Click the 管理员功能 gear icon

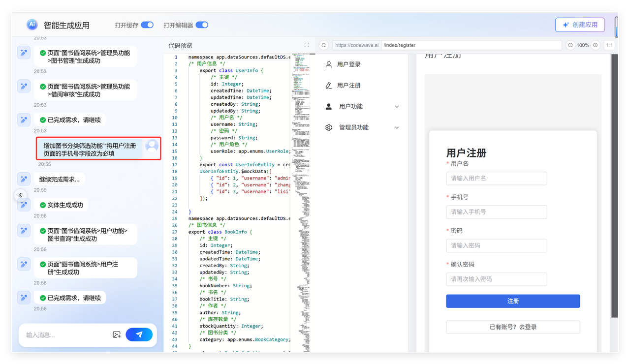(x=329, y=128)
